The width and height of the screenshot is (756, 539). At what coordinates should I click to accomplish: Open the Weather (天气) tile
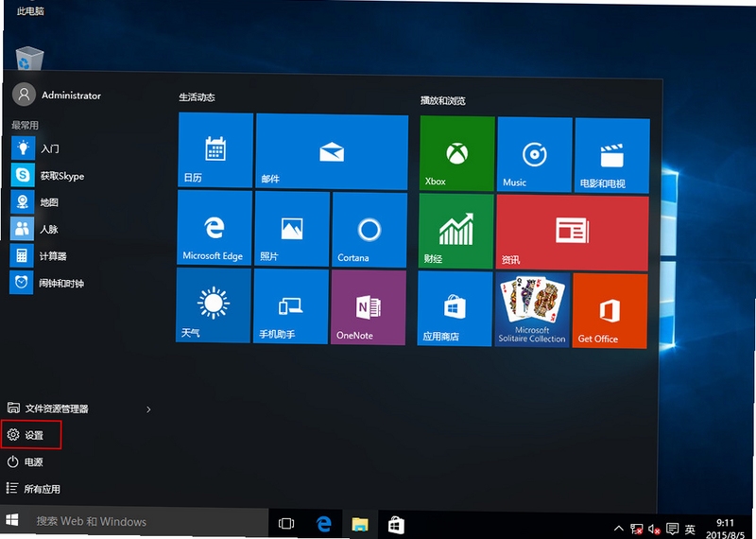click(214, 305)
